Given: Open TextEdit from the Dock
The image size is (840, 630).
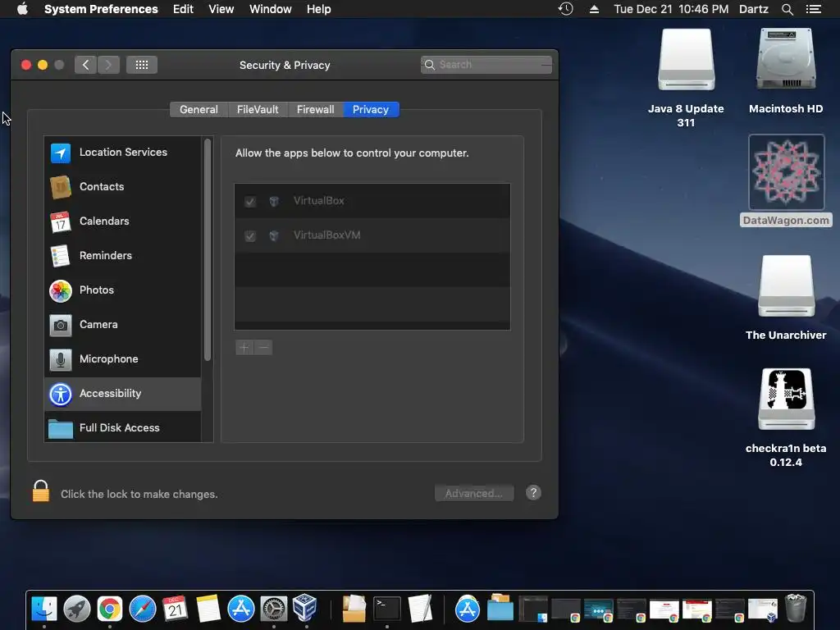Looking at the screenshot, I should (420, 609).
